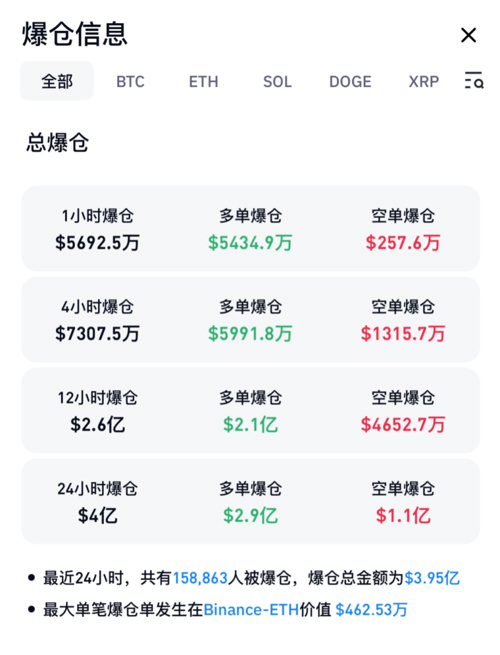Image resolution: width=500 pixels, height=655 pixels.
Task: Click 4-hour short liquidation $1315.7万
Action: [x=403, y=334]
